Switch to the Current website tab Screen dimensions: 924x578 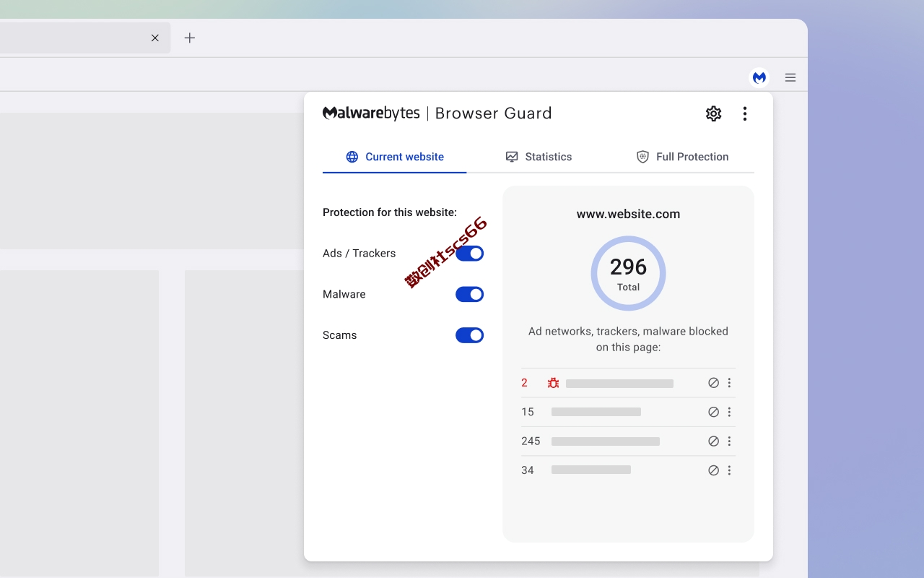395,157
